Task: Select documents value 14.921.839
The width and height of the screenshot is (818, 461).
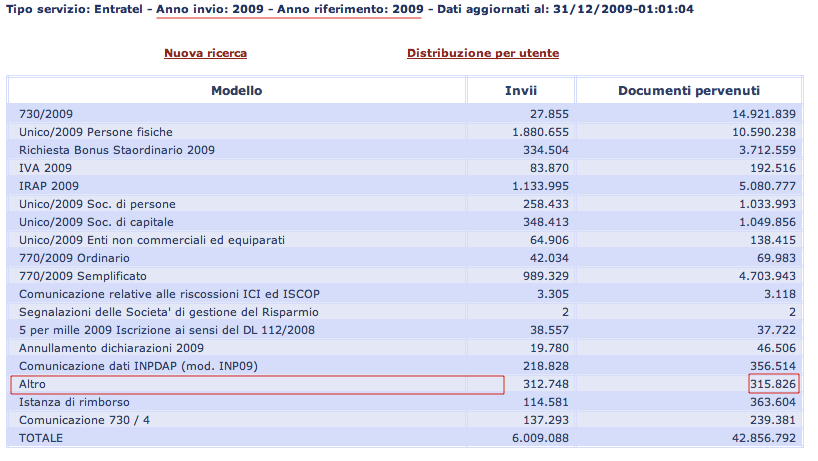Action: click(x=764, y=114)
